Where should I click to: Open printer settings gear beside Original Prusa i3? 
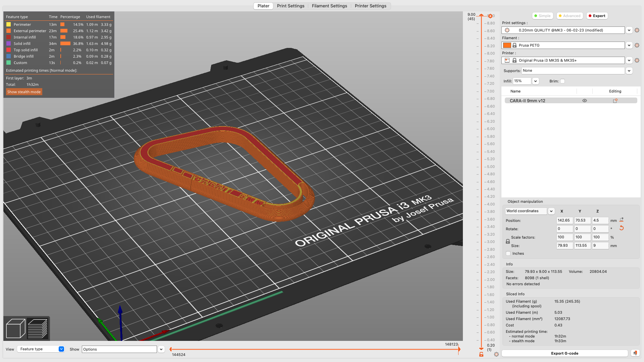click(637, 60)
